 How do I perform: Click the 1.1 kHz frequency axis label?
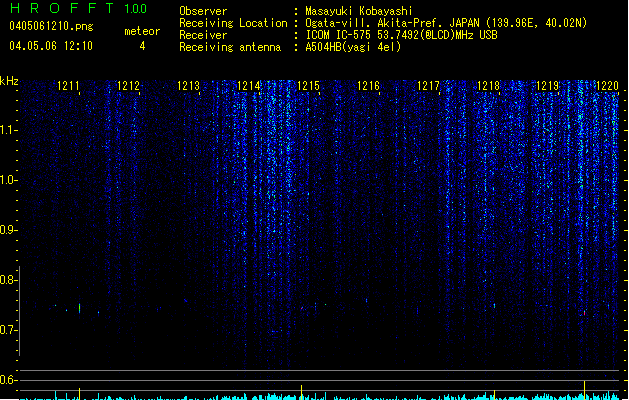pos(8,130)
